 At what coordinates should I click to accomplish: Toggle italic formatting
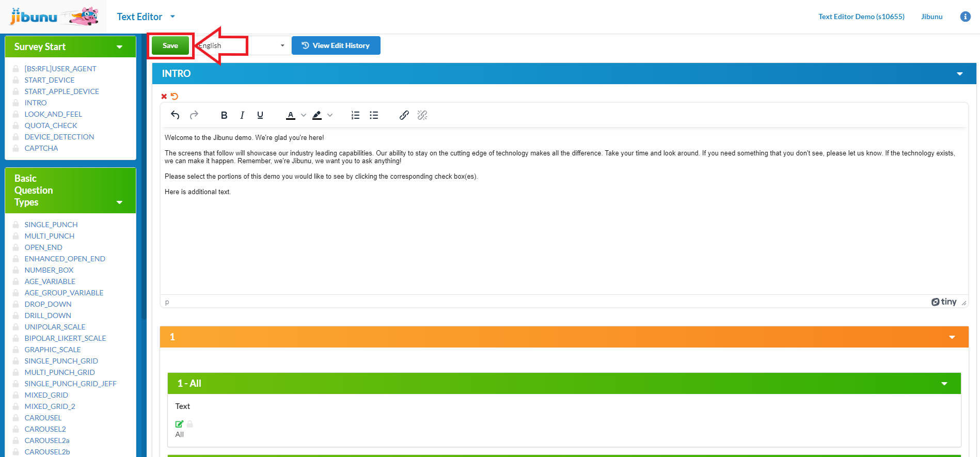coord(242,115)
